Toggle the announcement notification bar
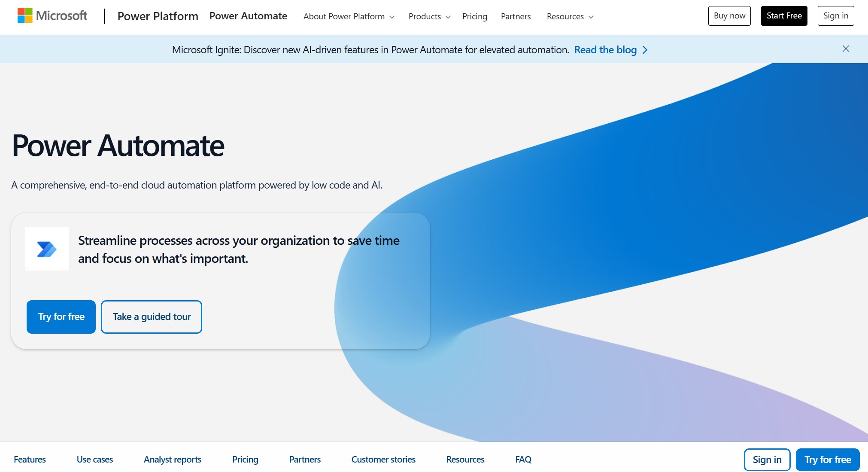Viewport: 868px width, 472px height. click(x=845, y=49)
